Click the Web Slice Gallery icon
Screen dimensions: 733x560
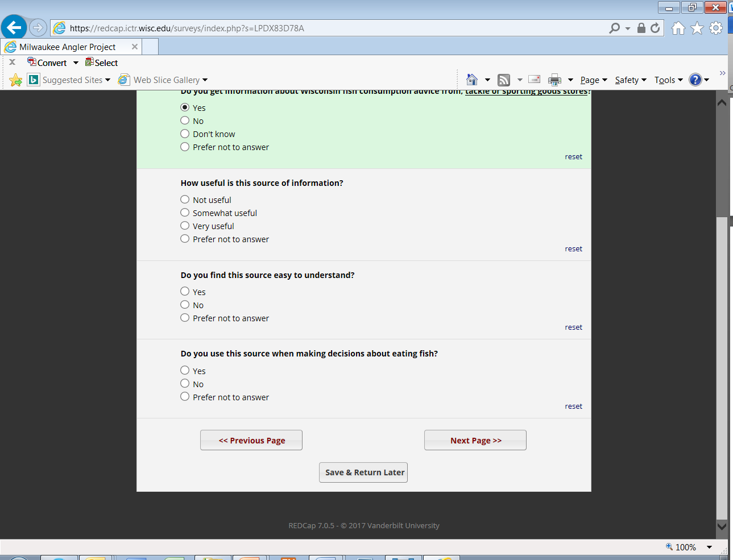coord(124,80)
